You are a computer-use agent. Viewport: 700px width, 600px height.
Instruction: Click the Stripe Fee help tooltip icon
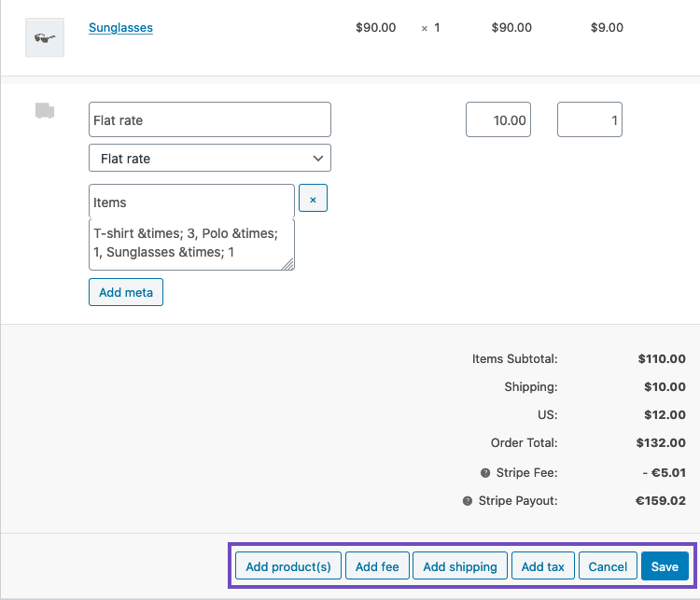[485, 473]
